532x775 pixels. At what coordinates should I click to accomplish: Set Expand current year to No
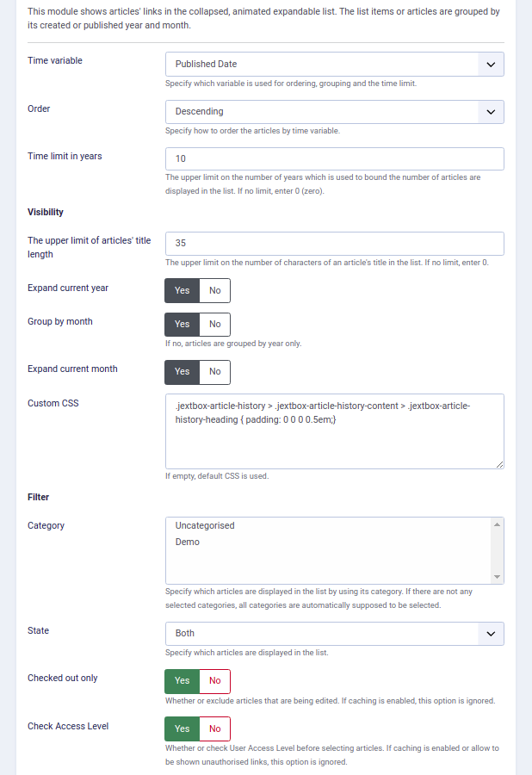pyautogui.click(x=215, y=291)
